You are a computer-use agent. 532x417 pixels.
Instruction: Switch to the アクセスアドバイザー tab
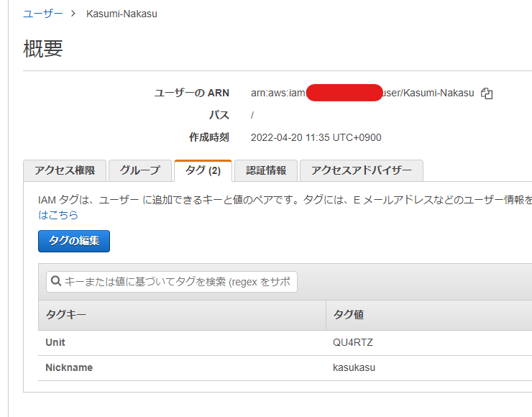[x=362, y=170]
